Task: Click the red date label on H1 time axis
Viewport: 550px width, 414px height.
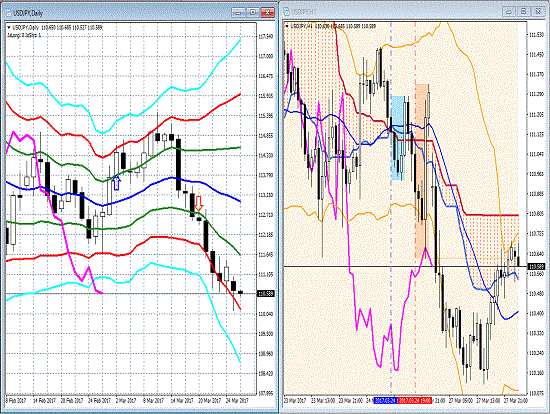Action: [x=415, y=400]
